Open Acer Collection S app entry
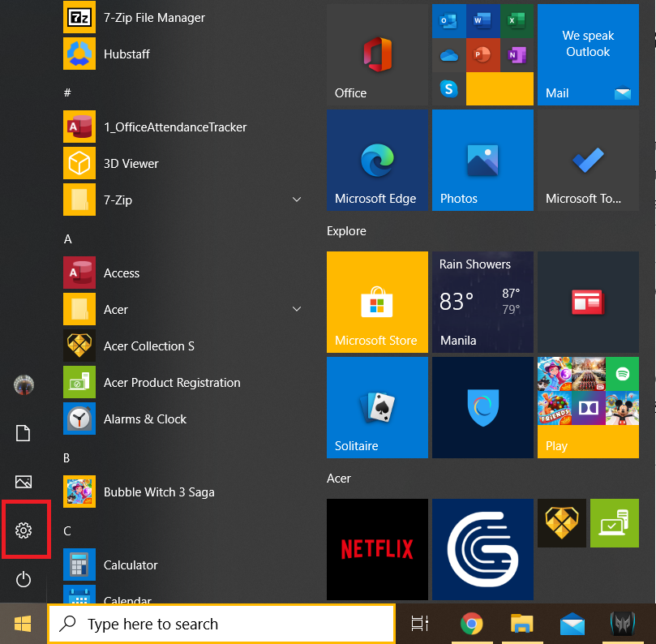This screenshot has height=644, width=656. [x=182, y=346]
